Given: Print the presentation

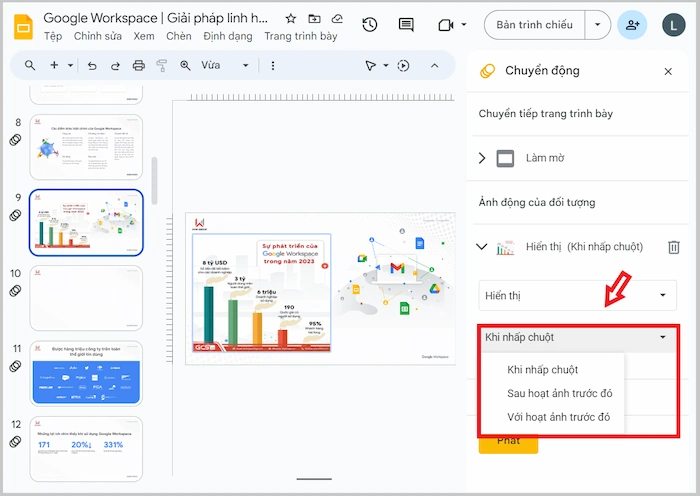Looking at the screenshot, I should click(x=139, y=66).
